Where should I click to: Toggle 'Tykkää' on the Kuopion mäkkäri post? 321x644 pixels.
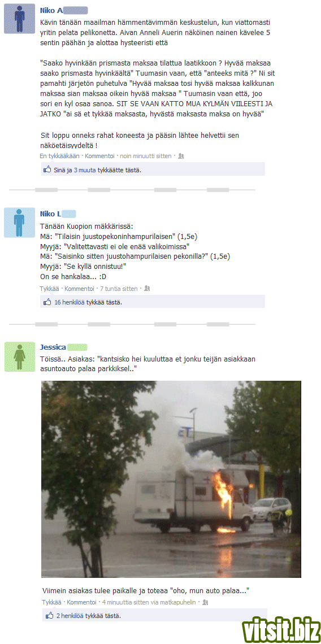point(49,289)
